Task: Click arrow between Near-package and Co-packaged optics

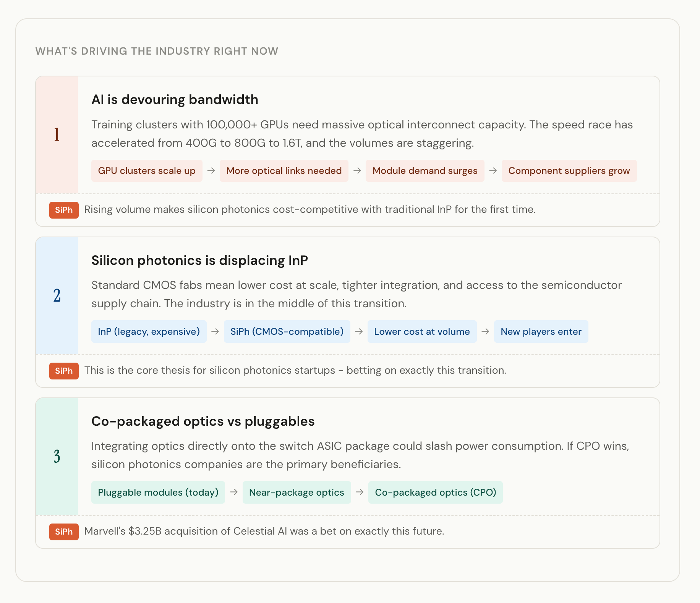Action: click(360, 492)
